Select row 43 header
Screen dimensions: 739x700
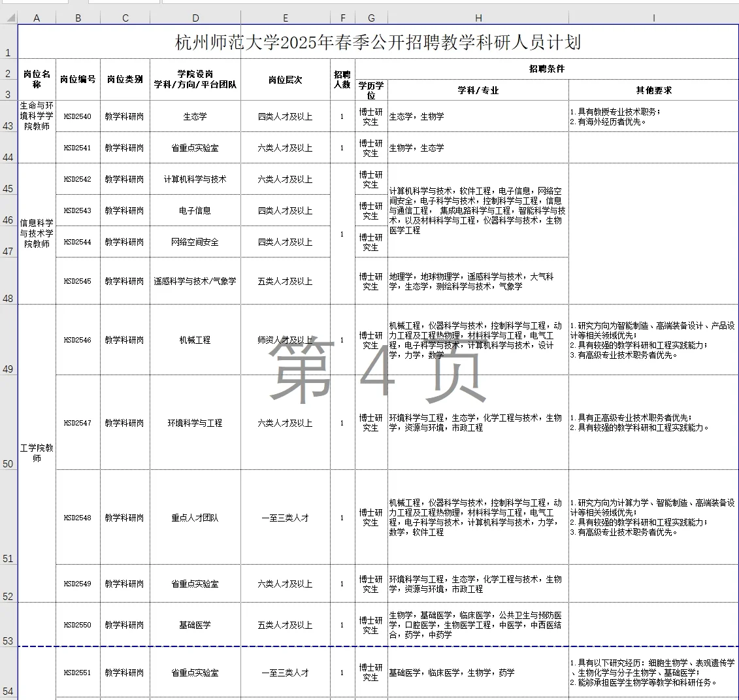(x=8, y=116)
